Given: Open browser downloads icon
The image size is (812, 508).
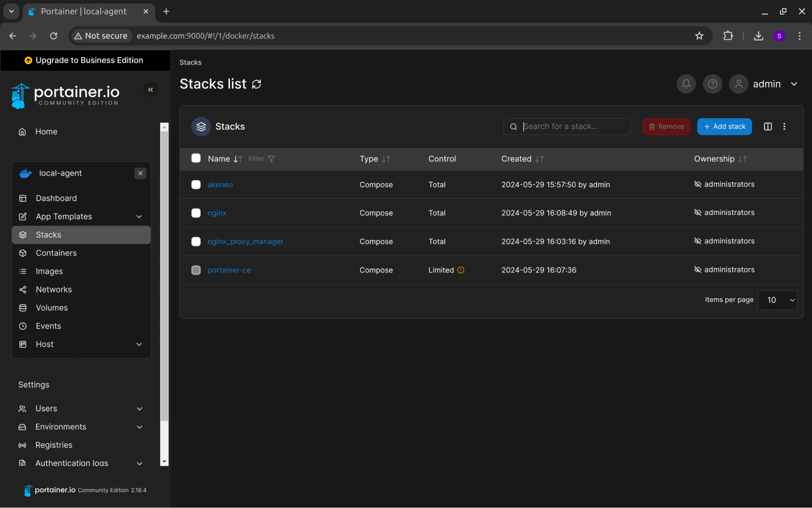Looking at the screenshot, I should pyautogui.click(x=758, y=36).
